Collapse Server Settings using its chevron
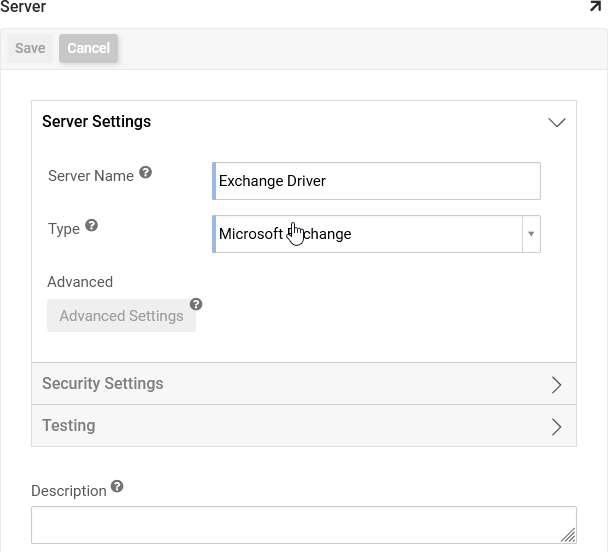This screenshot has height=552, width=608. pos(557,122)
